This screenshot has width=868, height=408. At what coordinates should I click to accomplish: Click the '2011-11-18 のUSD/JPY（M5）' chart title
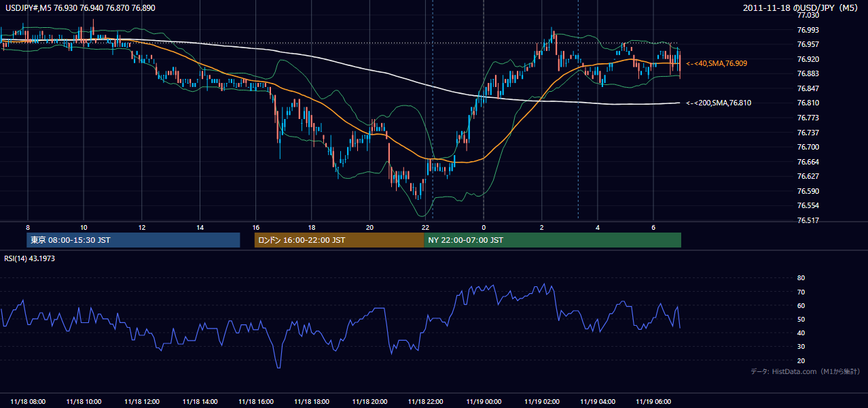click(801, 8)
